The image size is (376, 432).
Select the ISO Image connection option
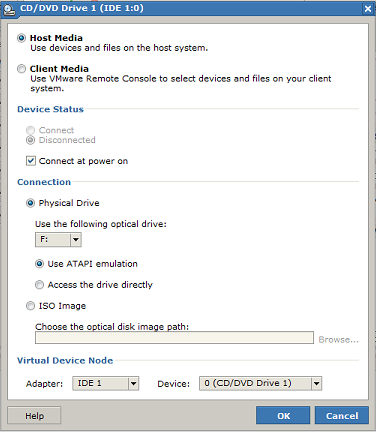click(x=30, y=306)
